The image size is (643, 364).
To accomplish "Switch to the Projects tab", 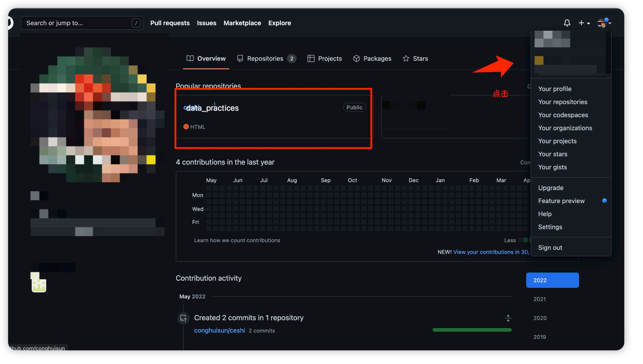I will point(324,59).
